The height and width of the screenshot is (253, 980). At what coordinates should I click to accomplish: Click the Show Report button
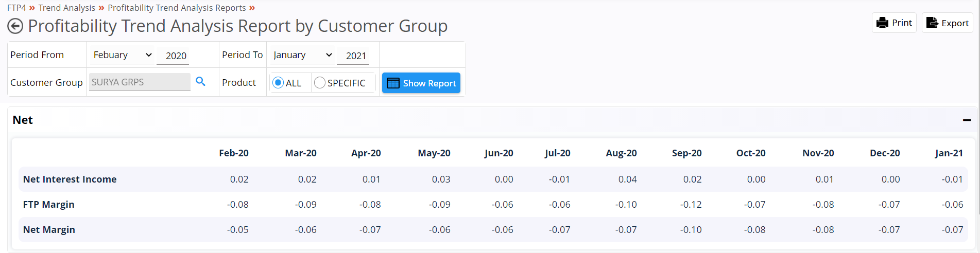click(421, 83)
